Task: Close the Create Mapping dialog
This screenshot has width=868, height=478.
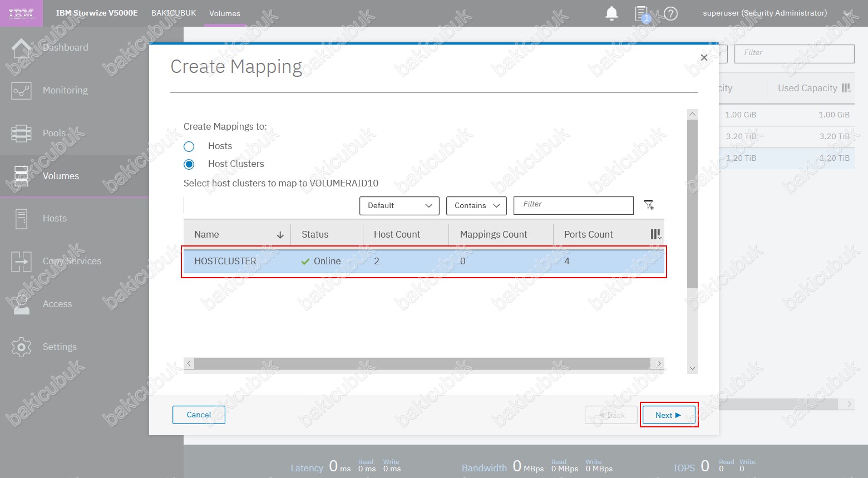Action: click(x=704, y=57)
